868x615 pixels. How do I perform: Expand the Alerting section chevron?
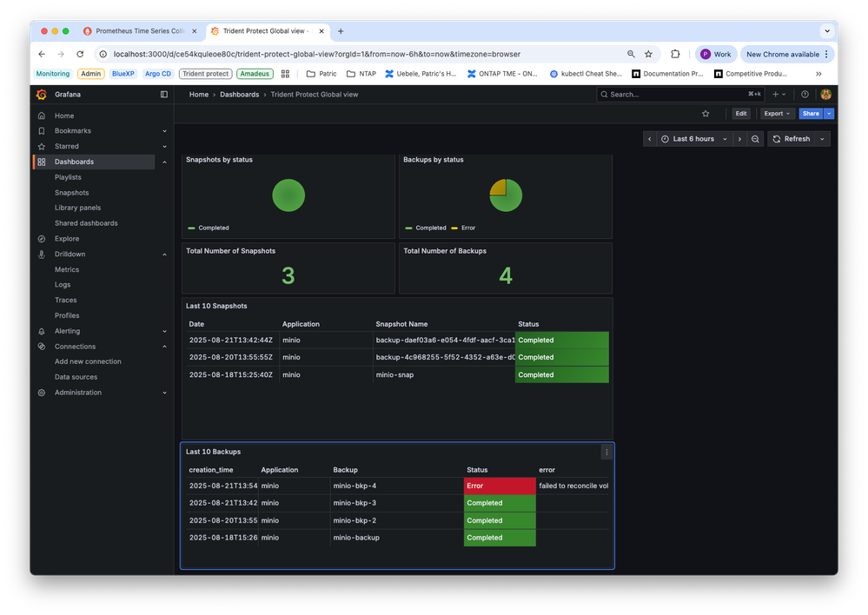(164, 331)
